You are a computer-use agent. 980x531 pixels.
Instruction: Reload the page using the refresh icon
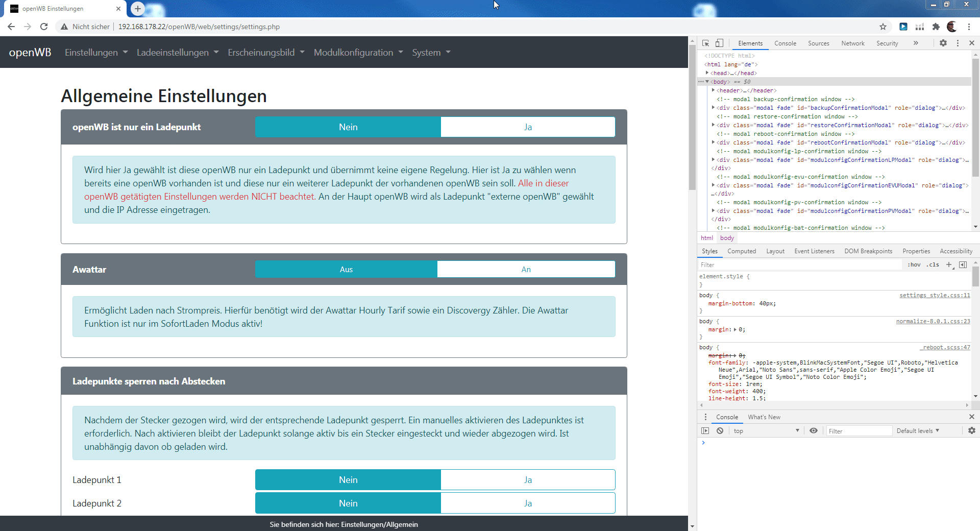tap(44, 27)
